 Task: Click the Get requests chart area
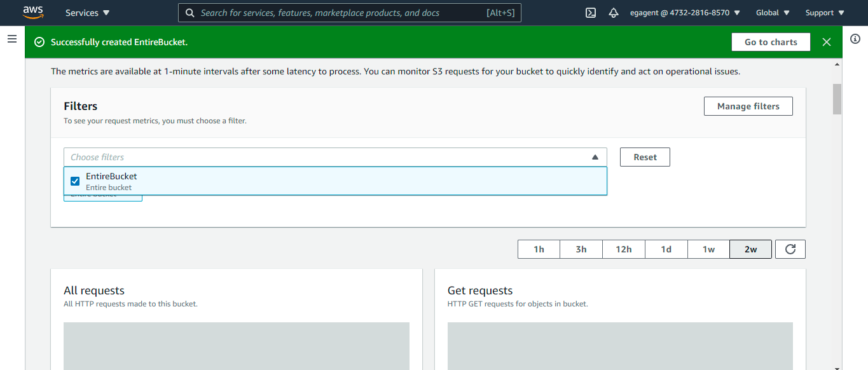point(620,346)
